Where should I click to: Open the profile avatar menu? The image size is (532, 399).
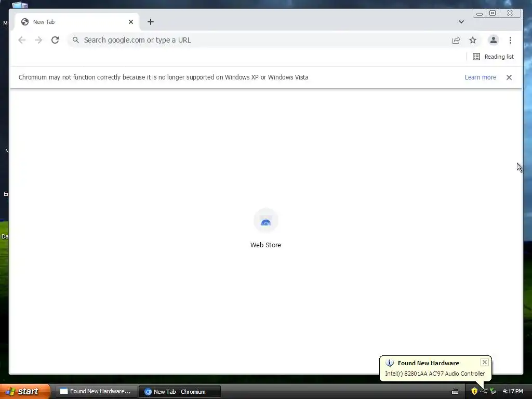pyautogui.click(x=494, y=40)
